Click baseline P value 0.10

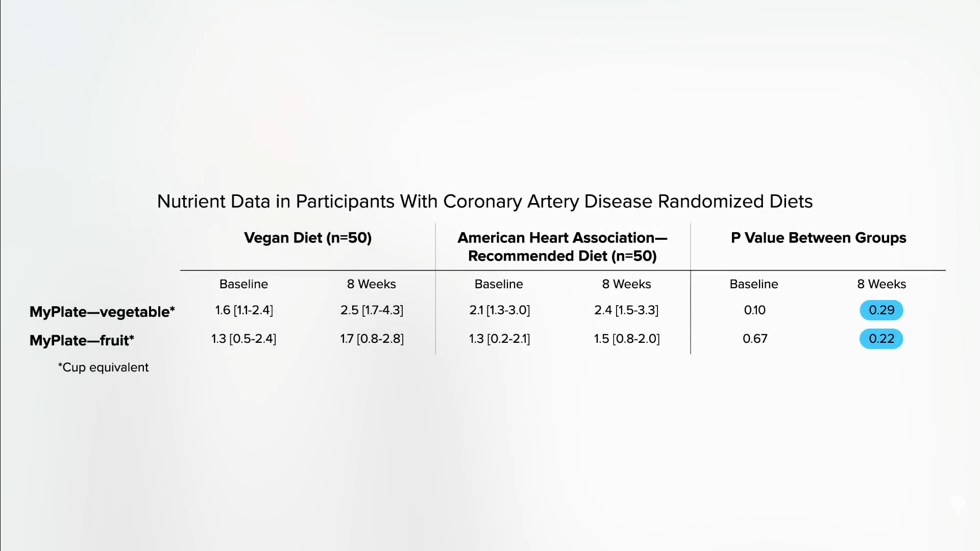pyautogui.click(x=754, y=310)
